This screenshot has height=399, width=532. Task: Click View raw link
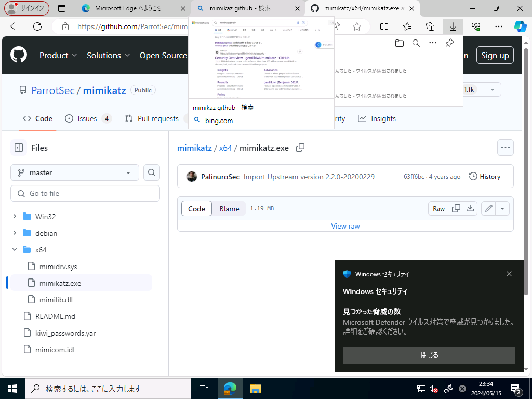345,226
